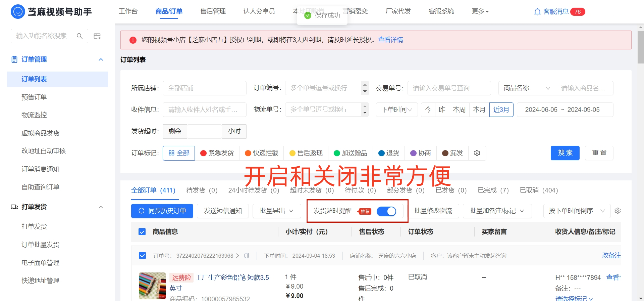Open the 按下单时间倒序 sort dropdown
The width and height of the screenshot is (644, 301).
[x=577, y=211]
